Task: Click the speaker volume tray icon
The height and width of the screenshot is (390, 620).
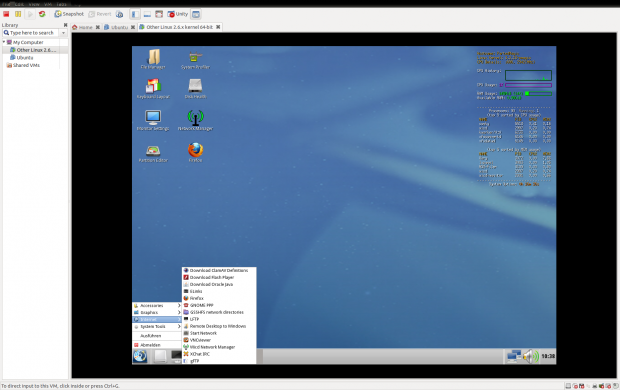Action: [531, 356]
